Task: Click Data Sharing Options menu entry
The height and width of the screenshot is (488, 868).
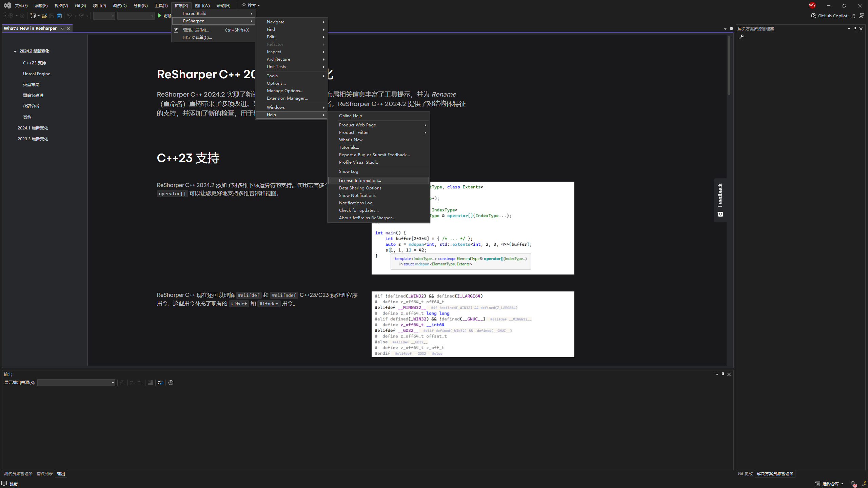Action: click(x=360, y=188)
